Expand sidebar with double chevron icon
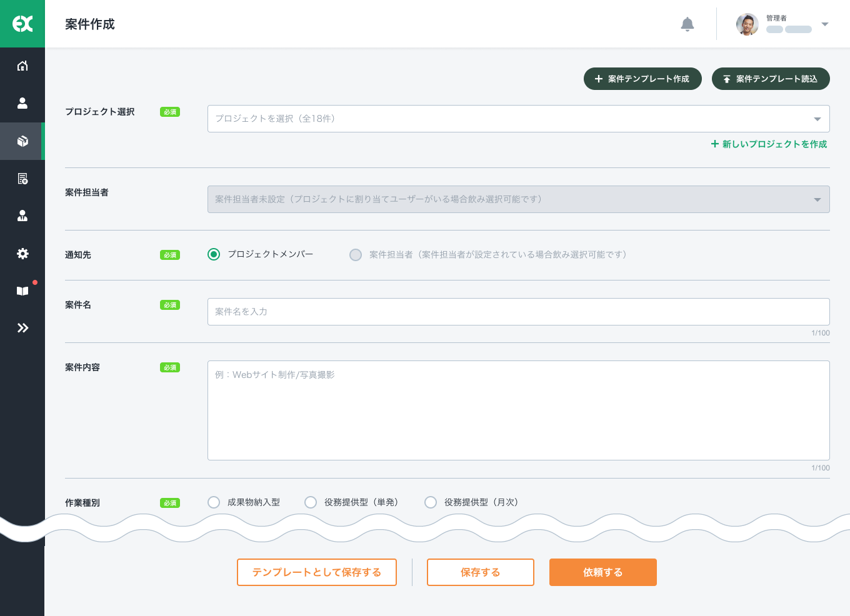This screenshot has width=850, height=616. click(22, 328)
